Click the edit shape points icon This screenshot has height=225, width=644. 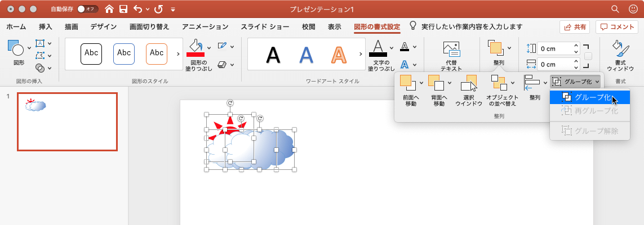(x=40, y=55)
